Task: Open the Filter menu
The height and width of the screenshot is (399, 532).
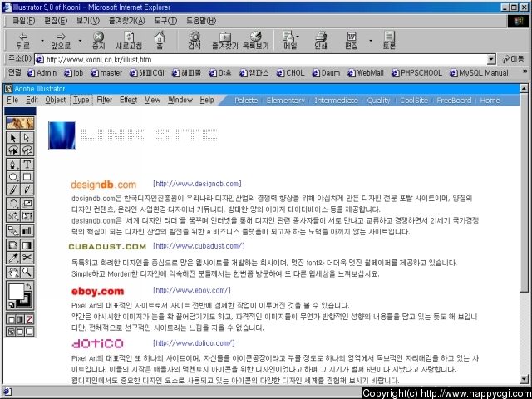Action: [105, 100]
